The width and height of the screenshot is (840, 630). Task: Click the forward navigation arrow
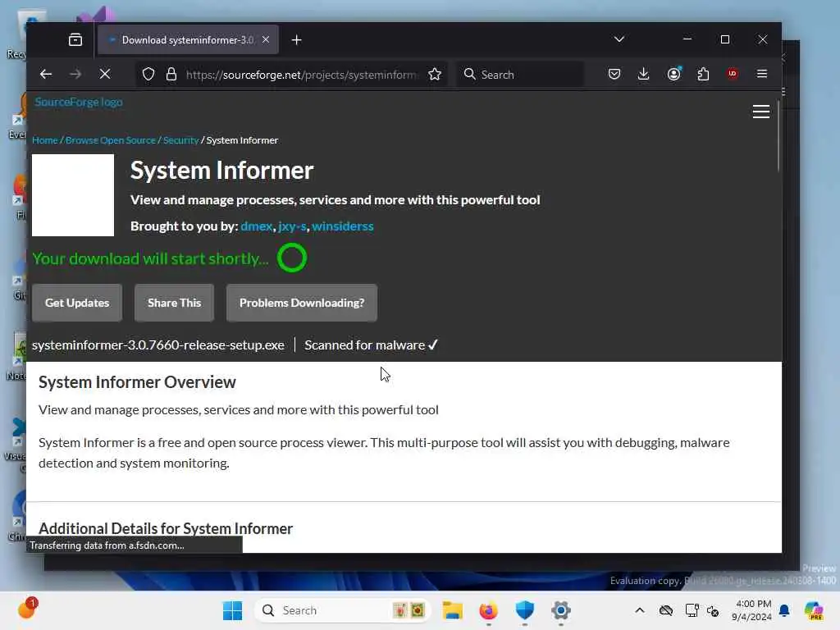[75, 74]
